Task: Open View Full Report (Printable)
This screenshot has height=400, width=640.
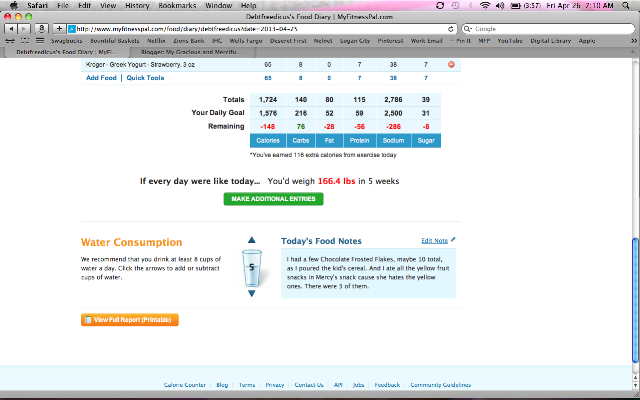Action: (130, 320)
